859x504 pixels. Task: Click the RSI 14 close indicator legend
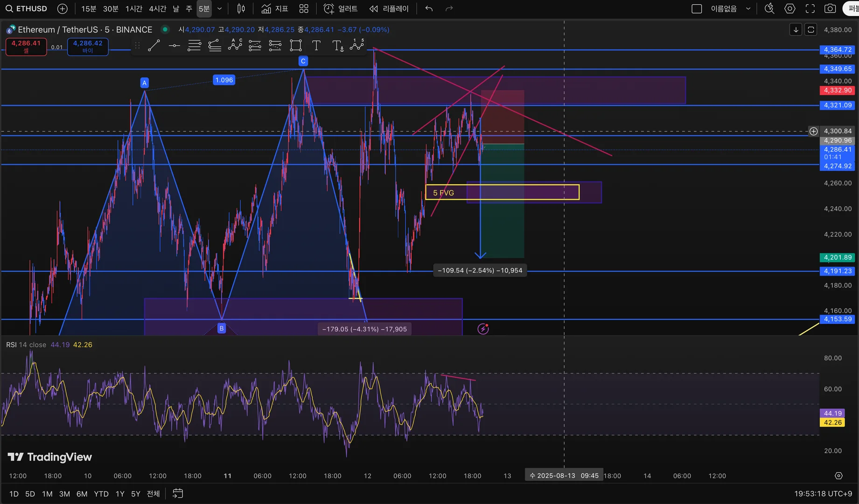26,345
